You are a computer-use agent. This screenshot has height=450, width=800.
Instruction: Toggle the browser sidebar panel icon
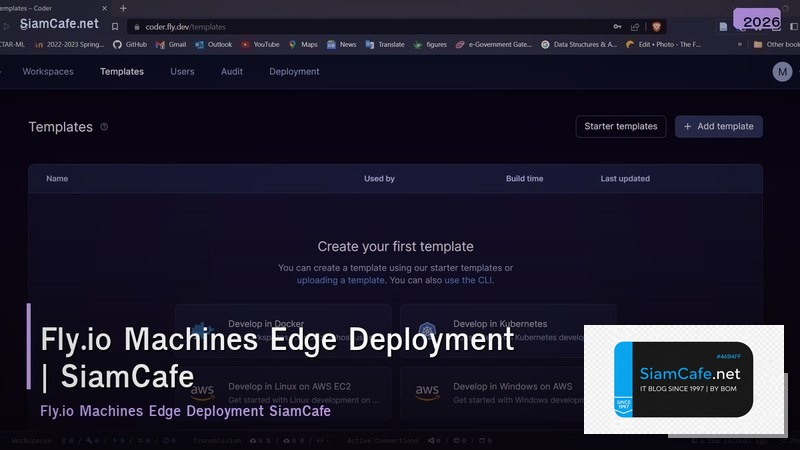click(x=794, y=27)
